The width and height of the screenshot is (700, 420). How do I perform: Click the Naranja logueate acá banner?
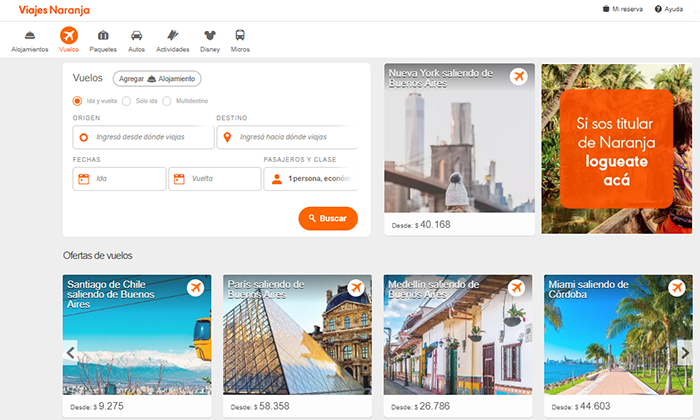617,149
